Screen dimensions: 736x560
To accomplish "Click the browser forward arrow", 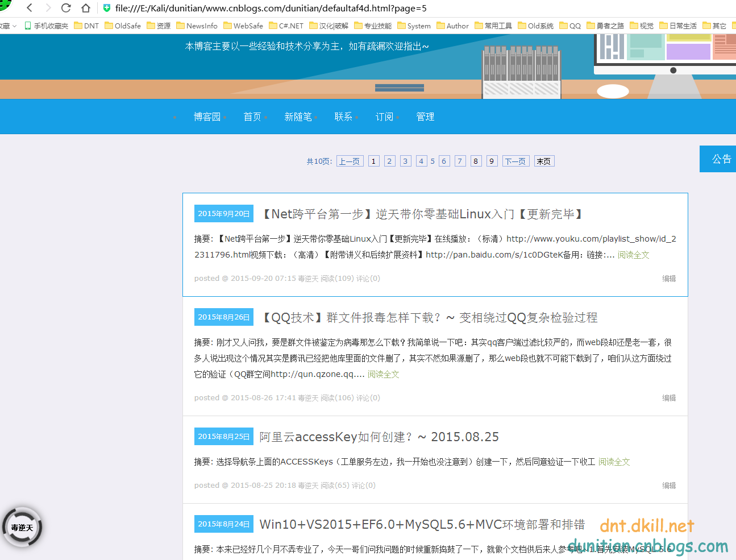I will point(48,8).
